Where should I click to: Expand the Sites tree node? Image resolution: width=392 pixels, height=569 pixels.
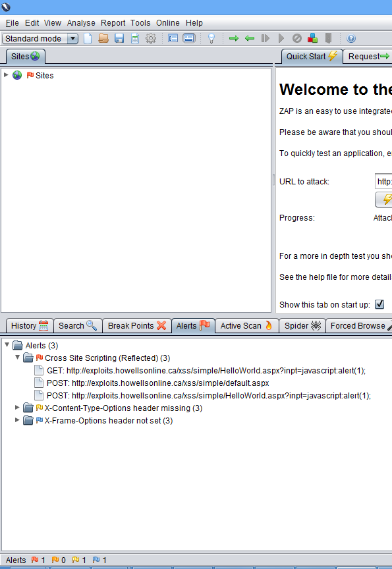[6, 75]
